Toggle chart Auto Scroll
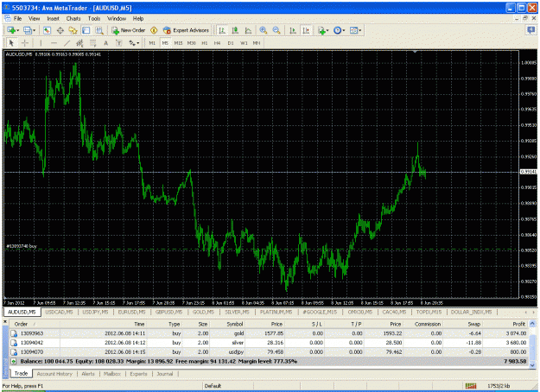540x392 pixels. pyautogui.click(x=293, y=30)
